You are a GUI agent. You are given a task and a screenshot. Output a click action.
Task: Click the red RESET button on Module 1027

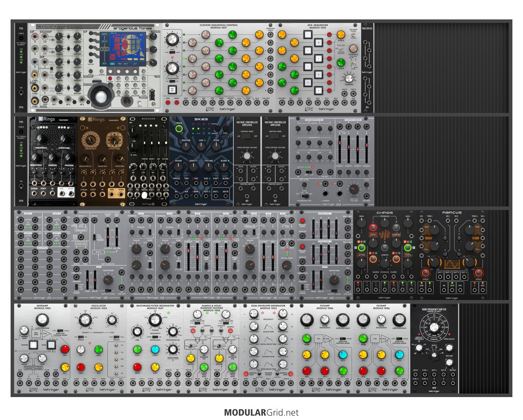coord(177,103)
